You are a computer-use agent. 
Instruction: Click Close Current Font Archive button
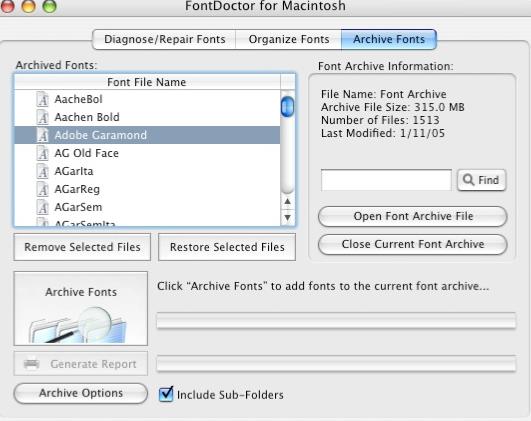(x=413, y=244)
